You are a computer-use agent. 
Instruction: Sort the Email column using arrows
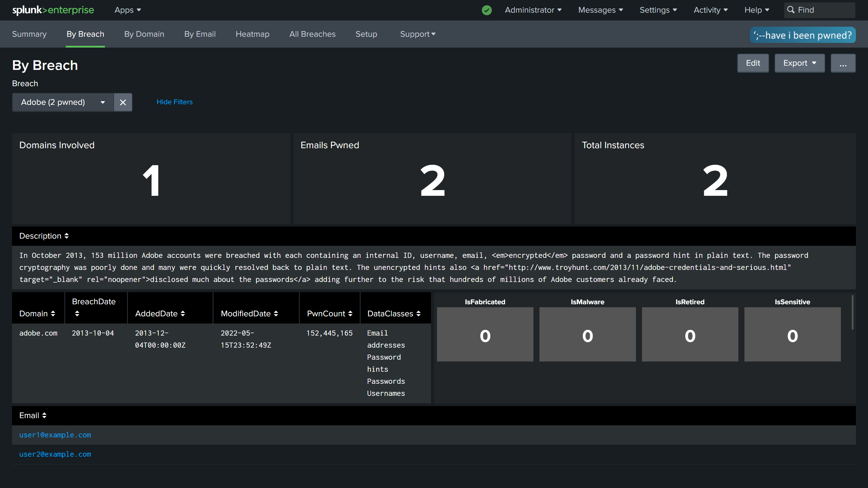[44, 415]
